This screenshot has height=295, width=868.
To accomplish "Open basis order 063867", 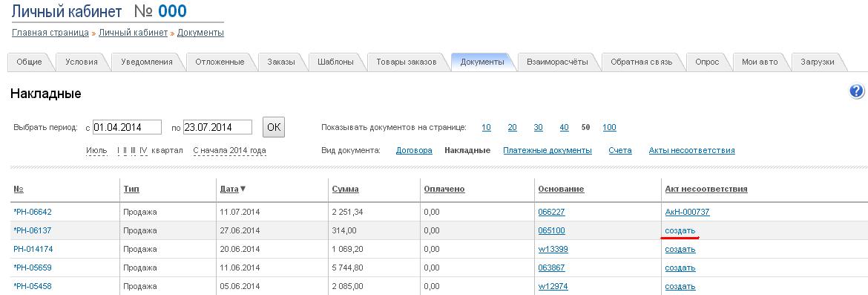I will 551,268.
